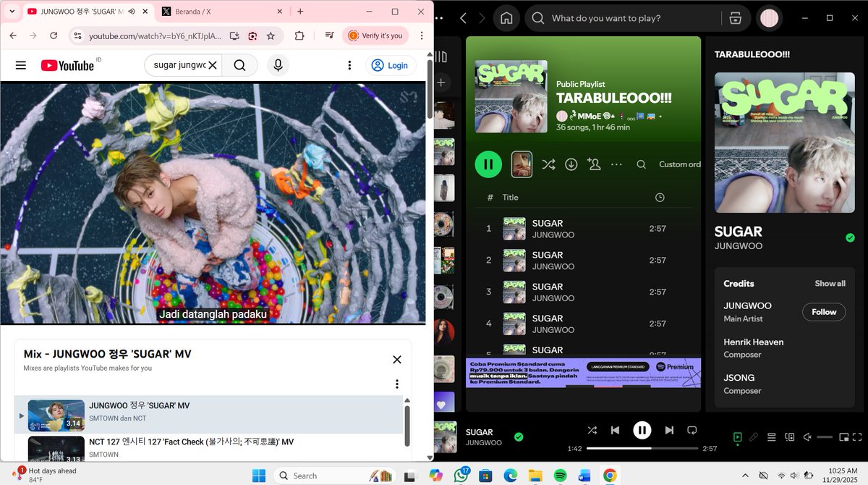The image size is (868, 485).
Task: Invite collaborators to the playlist
Action: [594, 164]
